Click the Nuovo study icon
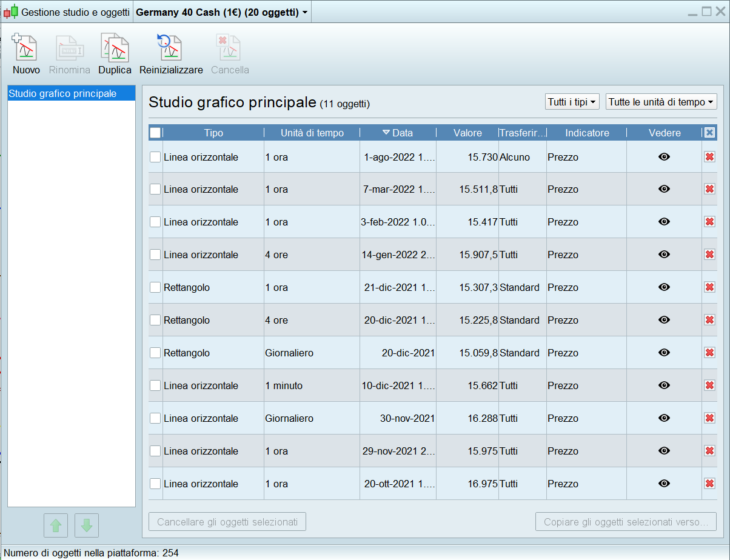Viewport: 730px width, 560px height. (25, 48)
